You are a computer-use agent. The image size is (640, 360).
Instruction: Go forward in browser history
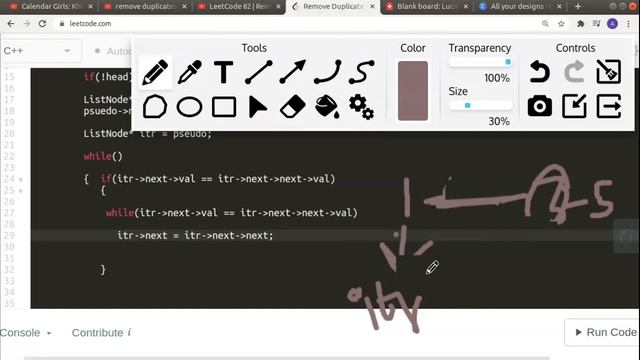(27, 24)
